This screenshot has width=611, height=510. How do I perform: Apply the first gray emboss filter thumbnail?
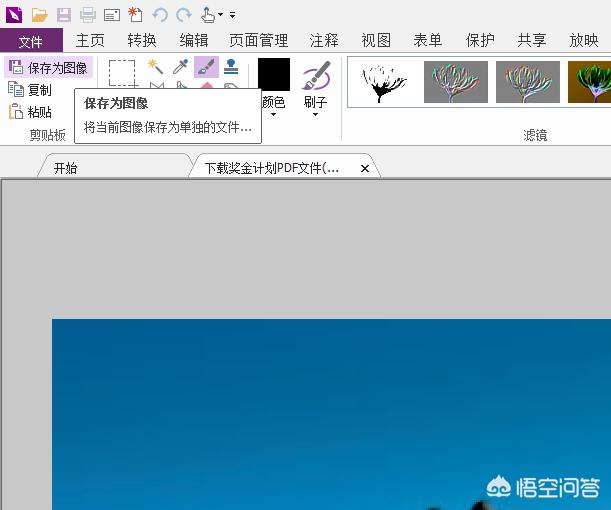pyautogui.click(x=456, y=82)
